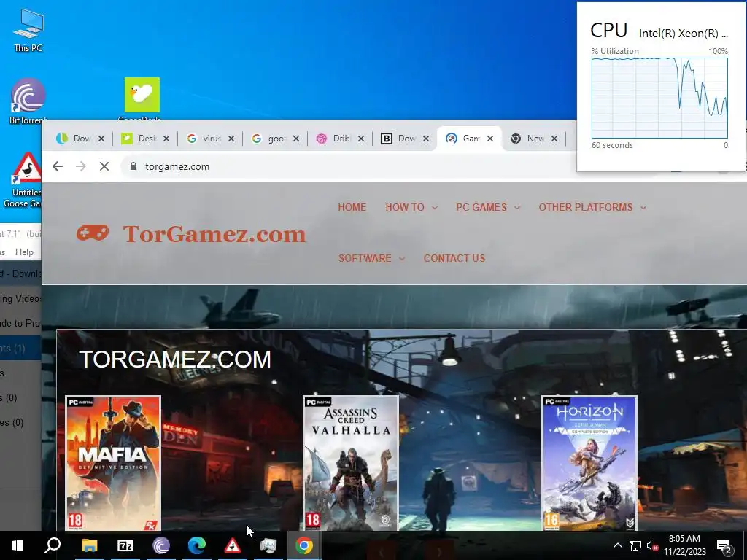Expand the SOFTWARE menu
The image size is (747, 560).
pyautogui.click(x=371, y=258)
